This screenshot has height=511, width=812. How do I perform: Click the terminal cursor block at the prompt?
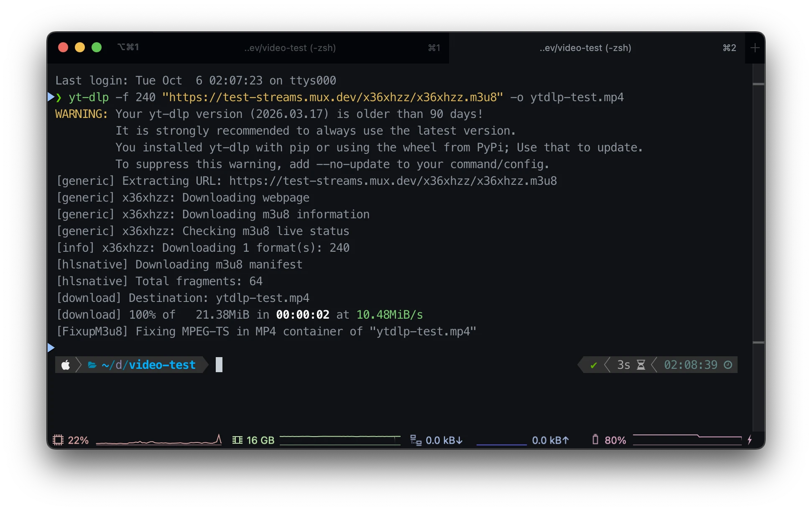(219, 365)
